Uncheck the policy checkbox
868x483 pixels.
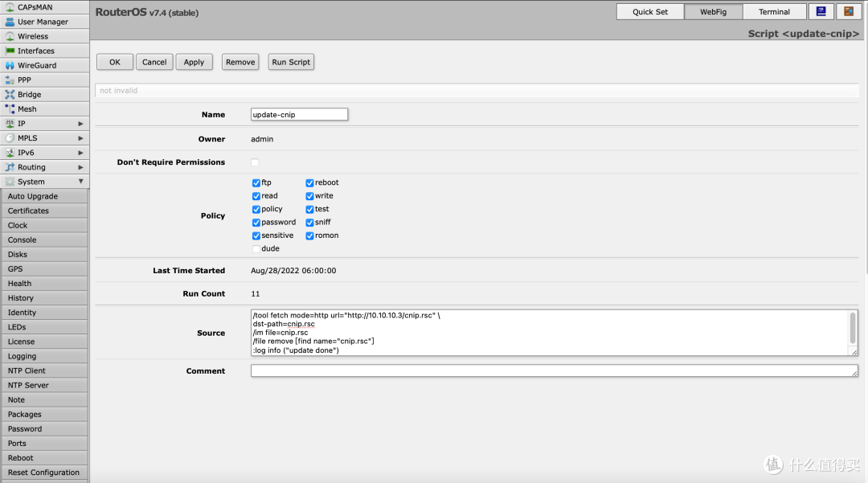pos(256,209)
